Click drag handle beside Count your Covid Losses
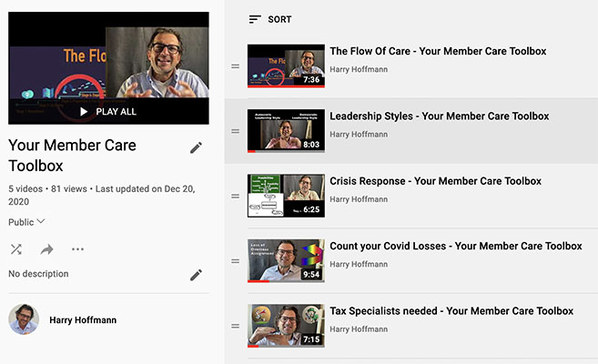Image resolution: width=598 pixels, height=364 pixels. tap(235, 261)
